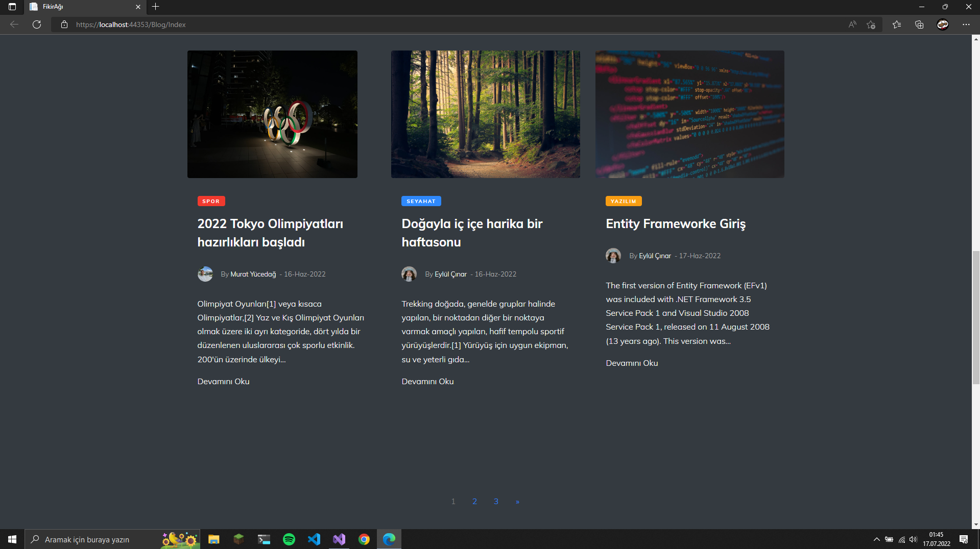Viewport: 980px width, 549px height.
Task: Open the forest path post thumbnail
Action: 486,114
